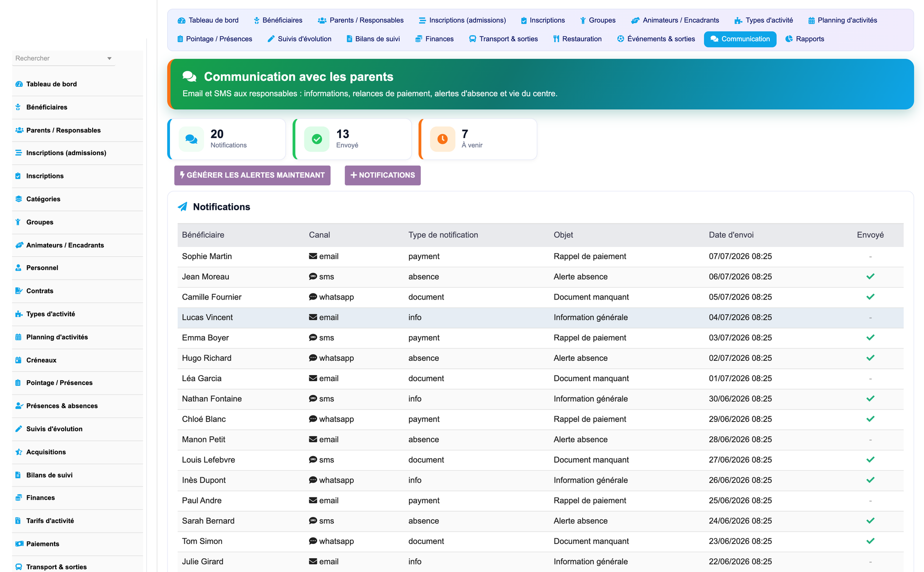The height and width of the screenshot is (572, 924).
Task: Click the Hugo Richard beneficiary name
Action: tap(207, 358)
